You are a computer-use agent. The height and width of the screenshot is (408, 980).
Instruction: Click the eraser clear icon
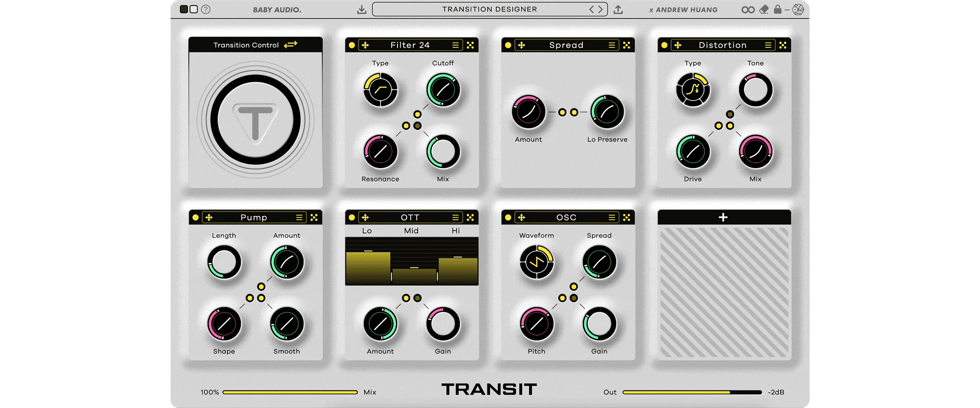[x=764, y=10]
